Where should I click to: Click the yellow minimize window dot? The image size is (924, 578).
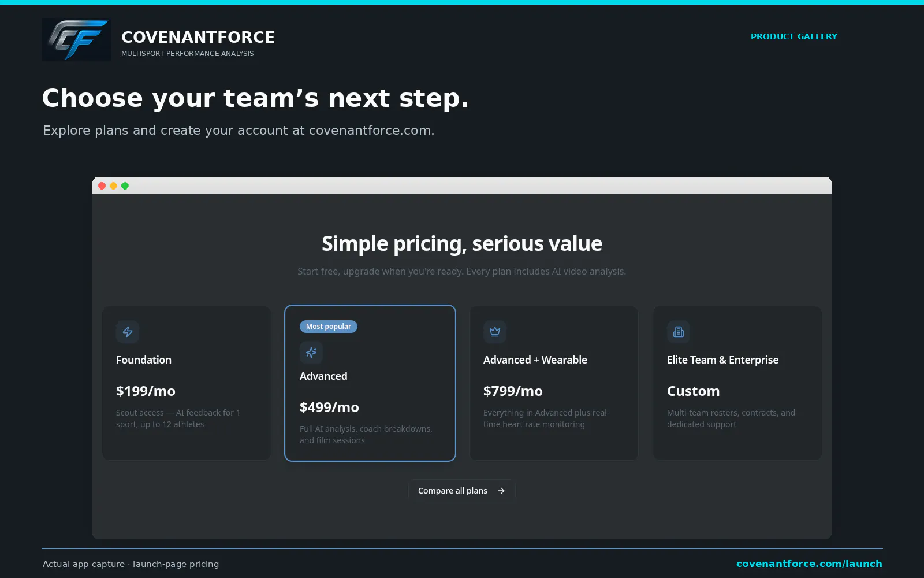(x=113, y=186)
